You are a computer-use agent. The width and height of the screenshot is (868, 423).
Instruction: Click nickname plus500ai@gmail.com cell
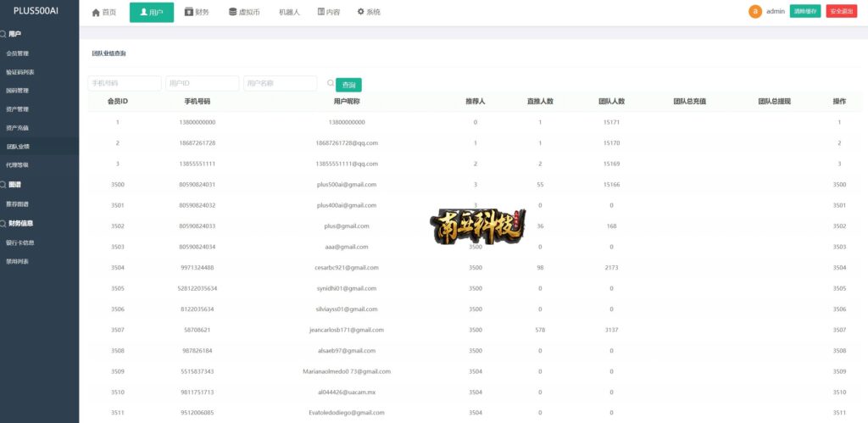347,184
